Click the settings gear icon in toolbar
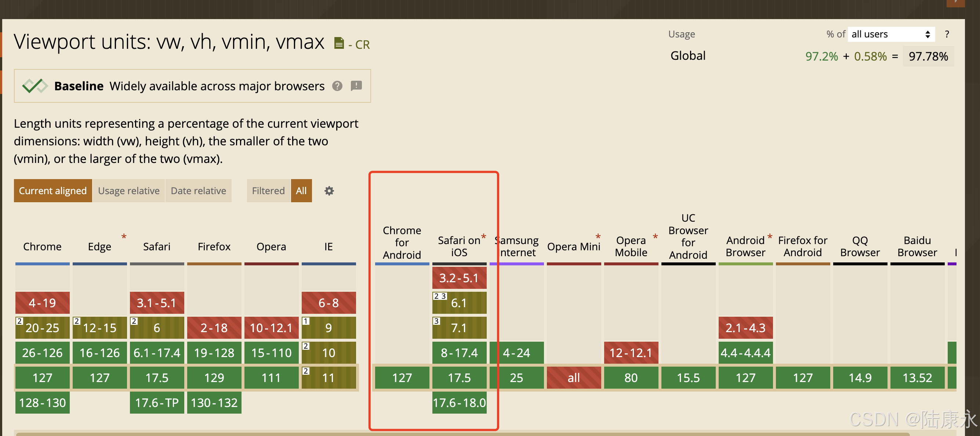980x436 pixels. (329, 191)
